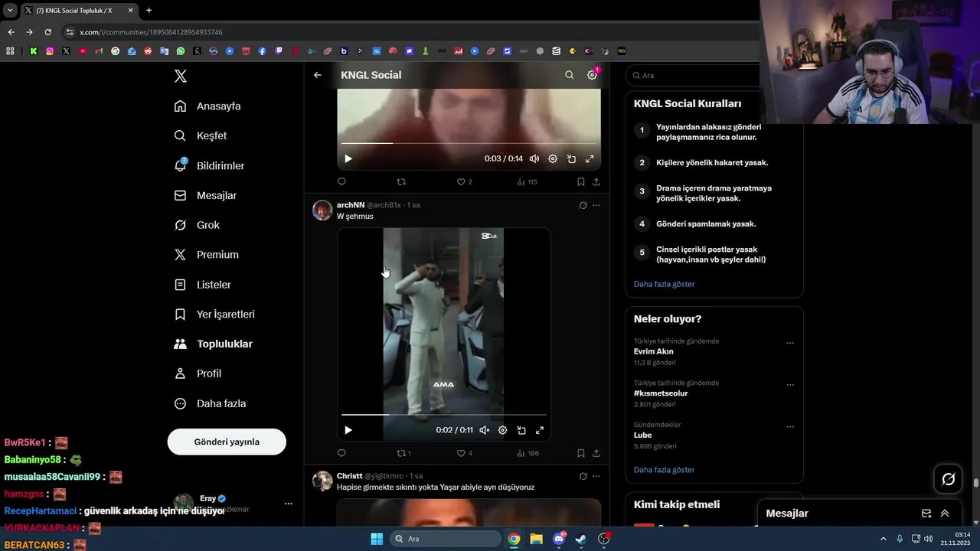Seek on W şehmus video progress bar
Image resolution: width=980 pixels, height=551 pixels.
[x=444, y=415]
